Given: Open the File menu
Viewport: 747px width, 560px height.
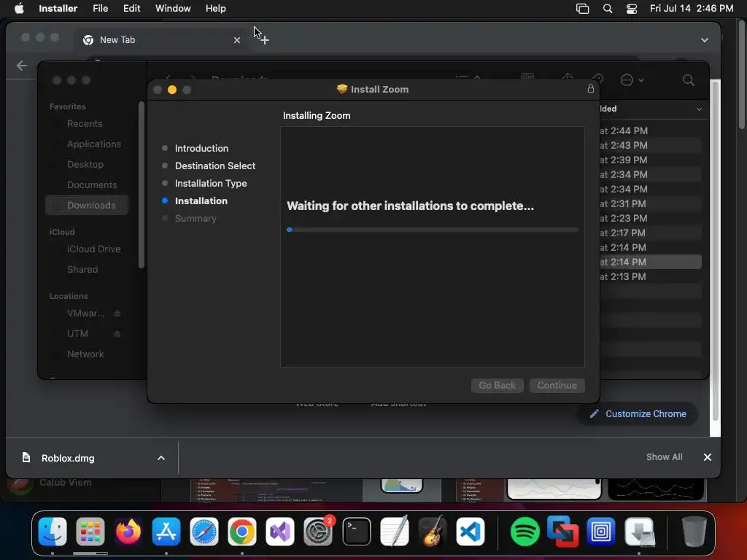Looking at the screenshot, I should [100, 9].
